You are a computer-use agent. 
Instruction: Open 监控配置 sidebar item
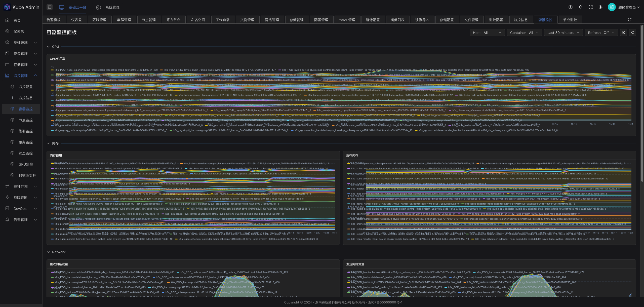click(x=21, y=87)
